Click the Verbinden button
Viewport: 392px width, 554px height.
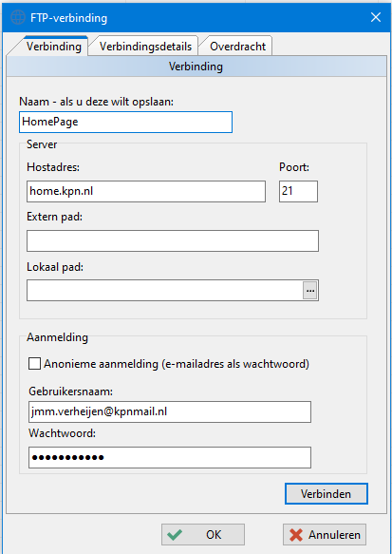(x=326, y=493)
